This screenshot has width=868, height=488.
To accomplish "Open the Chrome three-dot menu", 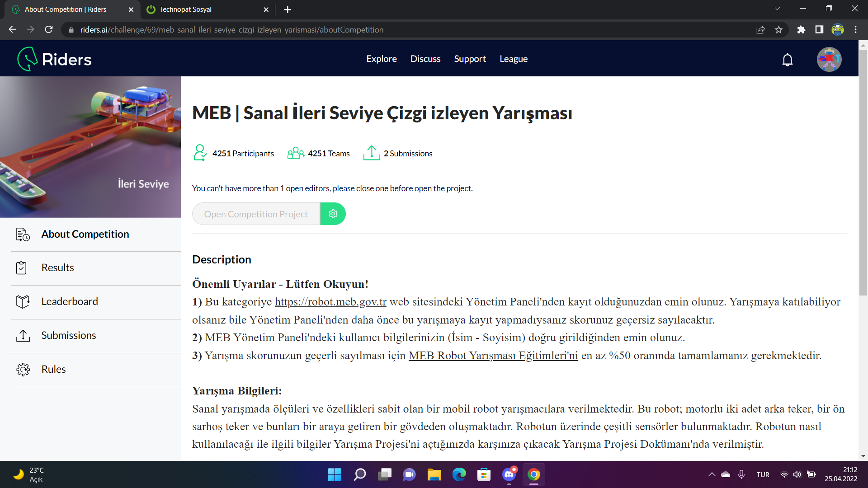I will (x=855, y=29).
